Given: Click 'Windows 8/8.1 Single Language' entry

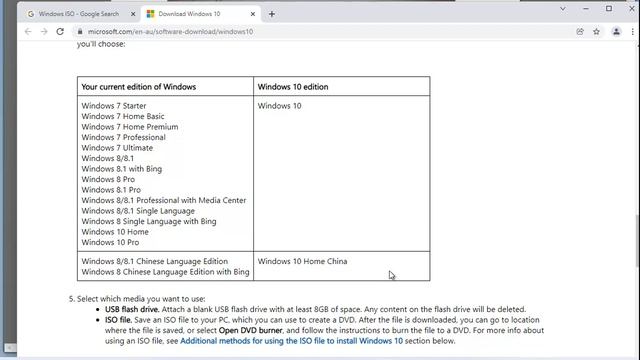Looking at the screenshot, I should pyautogui.click(x=138, y=211).
